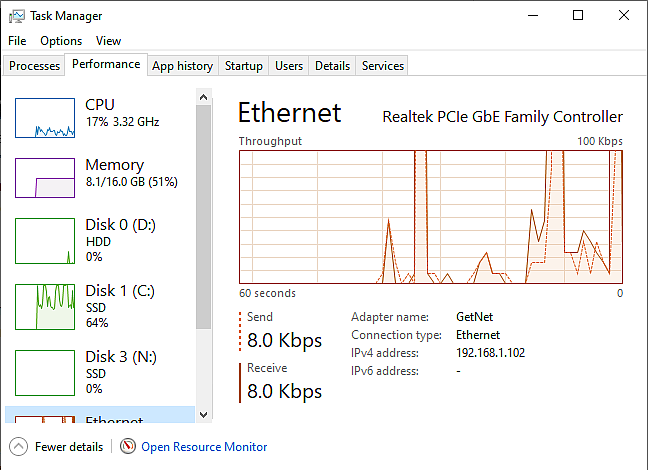Go to the Startup tab
This screenshot has width=648, height=470.
click(244, 66)
